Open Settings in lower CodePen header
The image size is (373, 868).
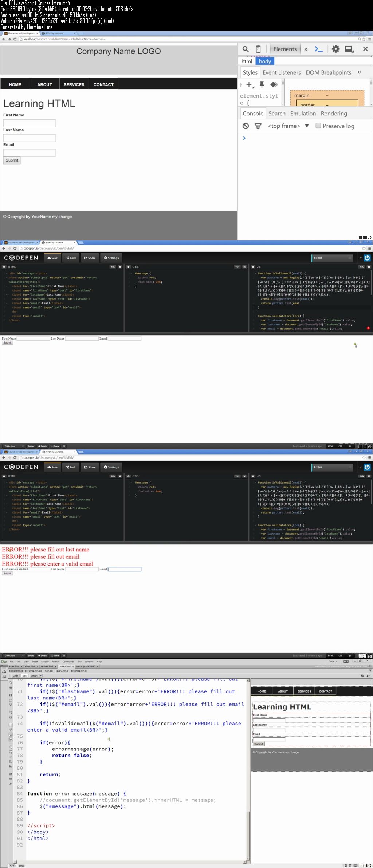click(111, 467)
